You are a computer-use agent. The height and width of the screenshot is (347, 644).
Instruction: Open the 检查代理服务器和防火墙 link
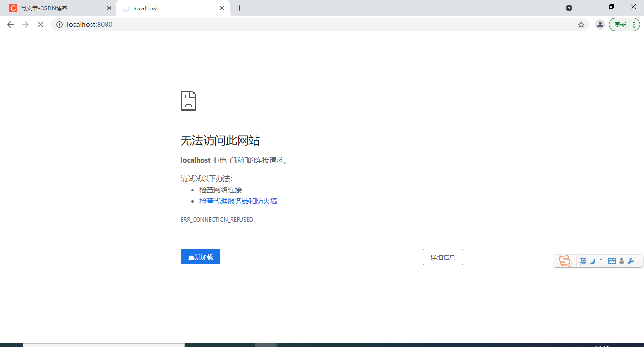[x=239, y=201]
